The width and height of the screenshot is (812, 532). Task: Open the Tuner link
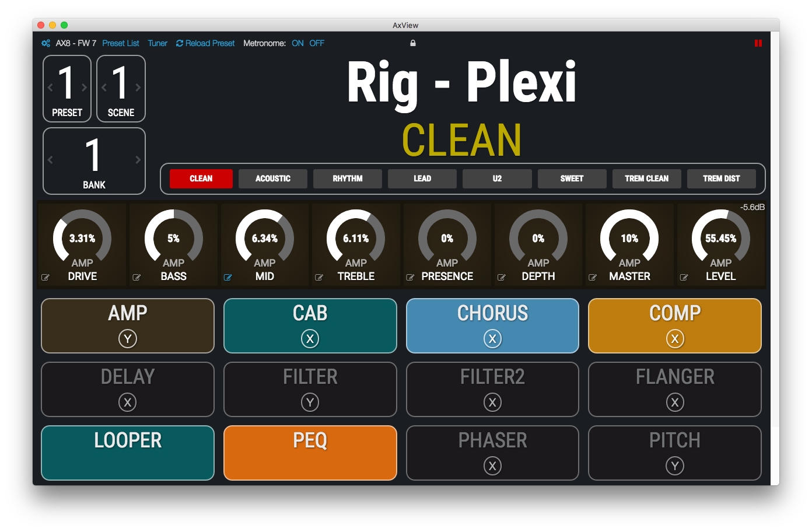pyautogui.click(x=157, y=43)
